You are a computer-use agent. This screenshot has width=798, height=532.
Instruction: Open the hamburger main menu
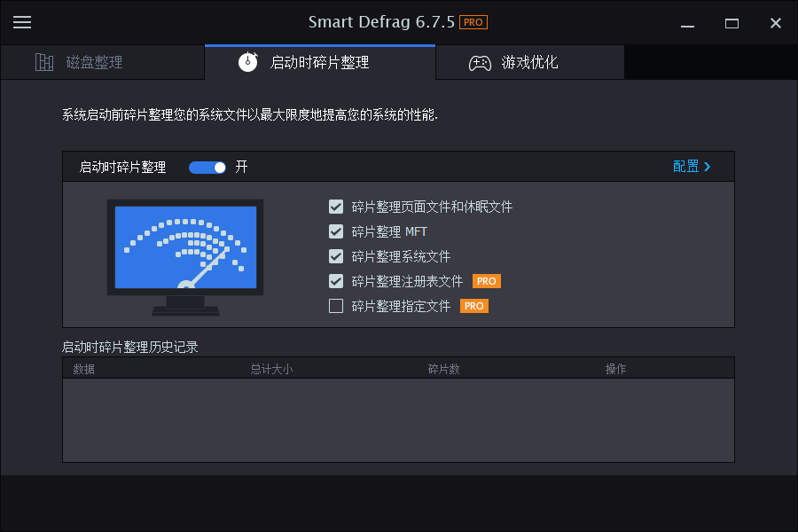(22, 22)
